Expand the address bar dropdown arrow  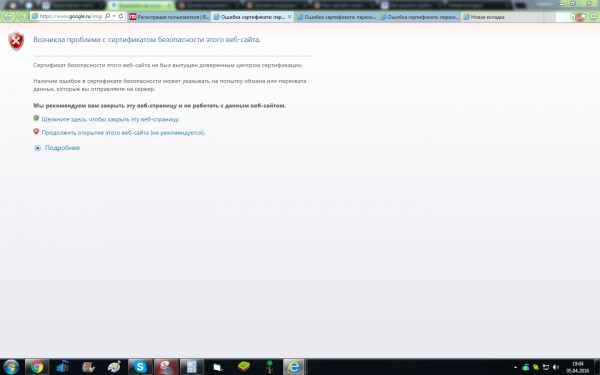(x=114, y=16)
